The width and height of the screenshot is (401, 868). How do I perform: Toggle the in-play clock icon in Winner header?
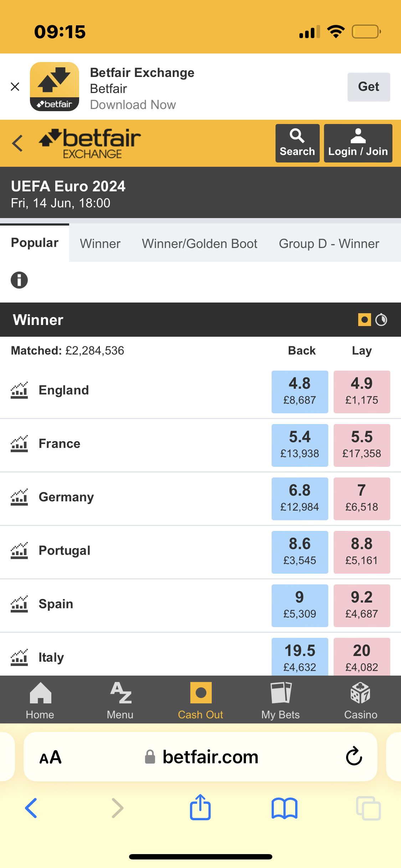pos(381,320)
